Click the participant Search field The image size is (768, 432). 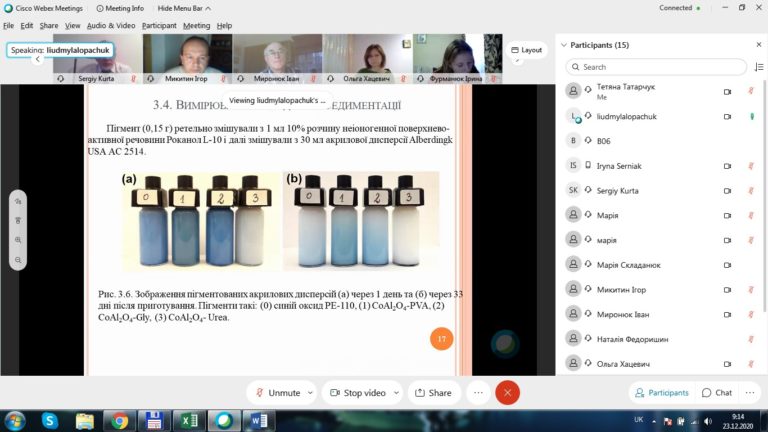(x=656, y=67)
